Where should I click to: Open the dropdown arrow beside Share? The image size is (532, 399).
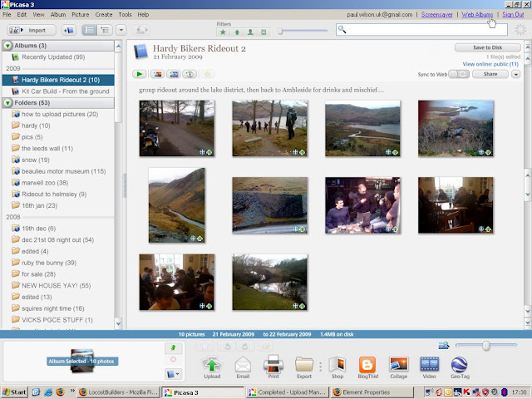515,74
